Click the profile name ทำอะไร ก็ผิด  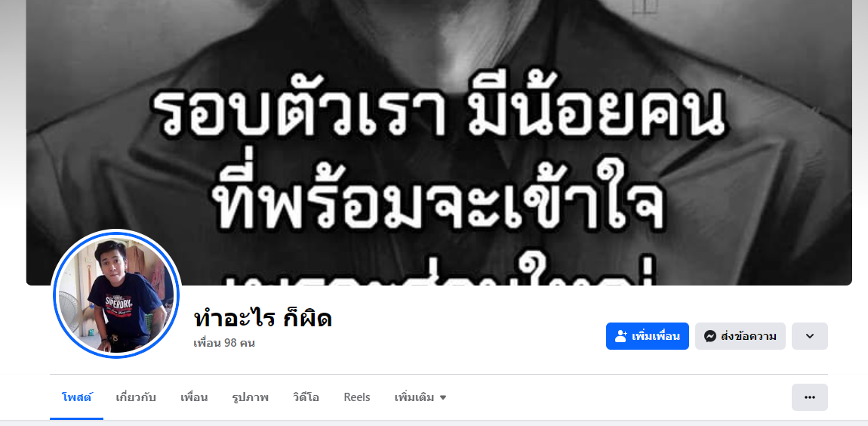263,318
